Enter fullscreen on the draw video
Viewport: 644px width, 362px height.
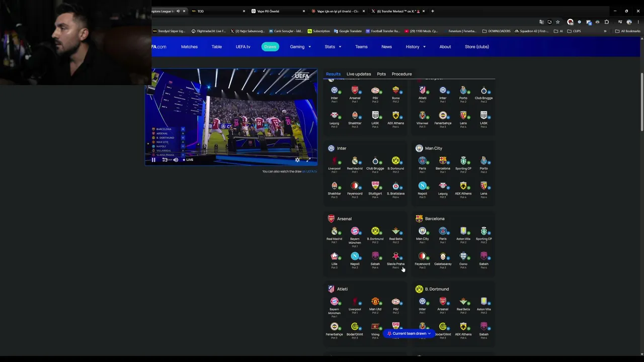(x=308, y=160)
